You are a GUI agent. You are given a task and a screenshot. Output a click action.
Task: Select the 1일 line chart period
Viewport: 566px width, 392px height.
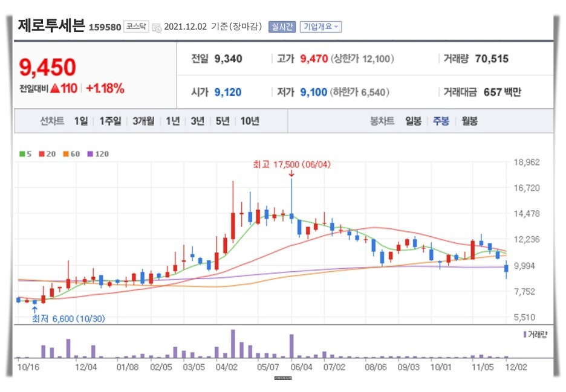[x=81, y=121]
